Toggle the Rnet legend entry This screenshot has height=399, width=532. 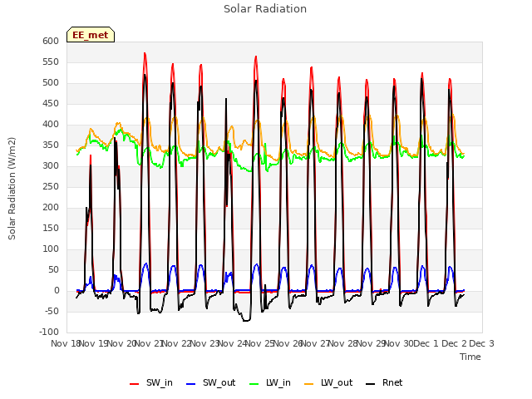384,383
